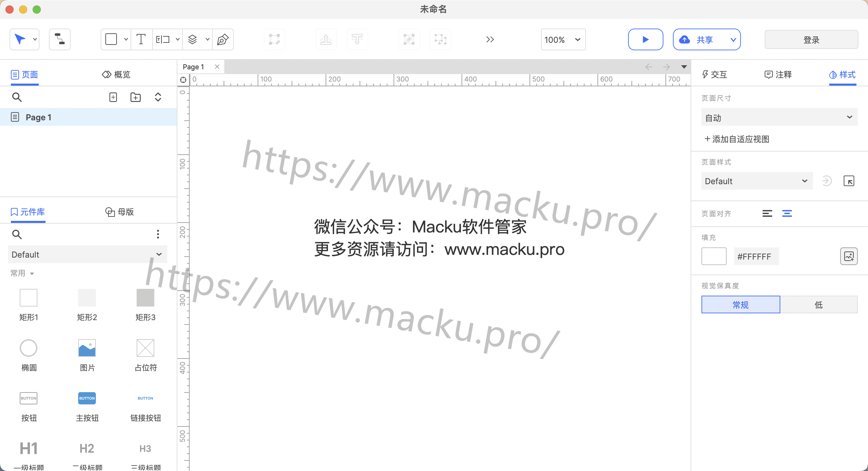Viewport: 868px width, 471px height.
Task: Show more toolbar items with double chevron
Action: point(490,39)
